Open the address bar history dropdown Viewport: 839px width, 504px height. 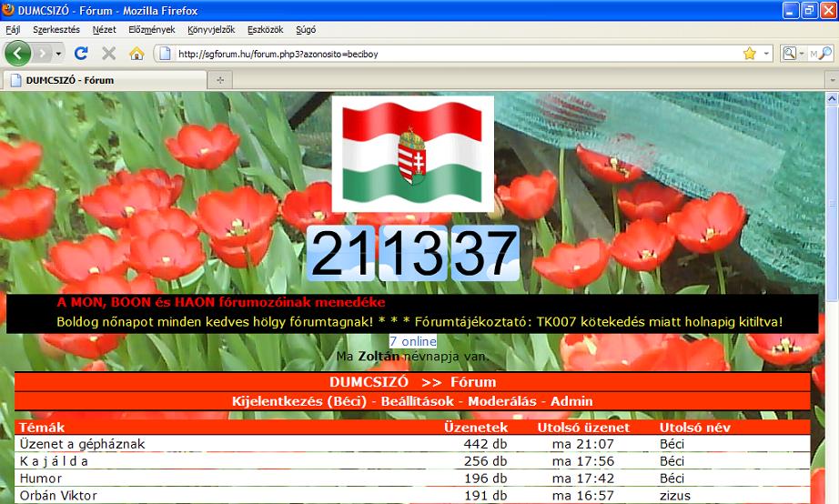click(765, 54)
